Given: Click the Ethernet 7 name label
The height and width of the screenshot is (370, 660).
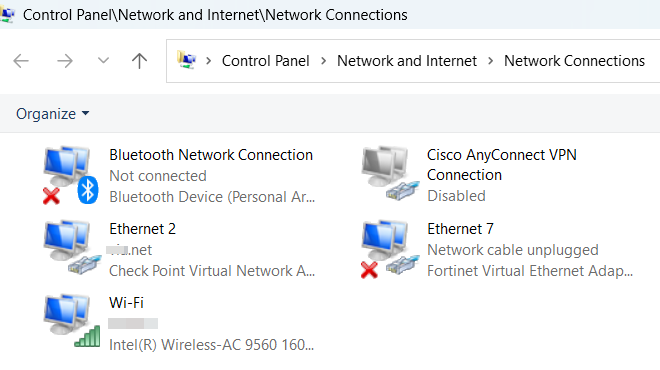Looking at the screenshot, I should click(460, 229).
